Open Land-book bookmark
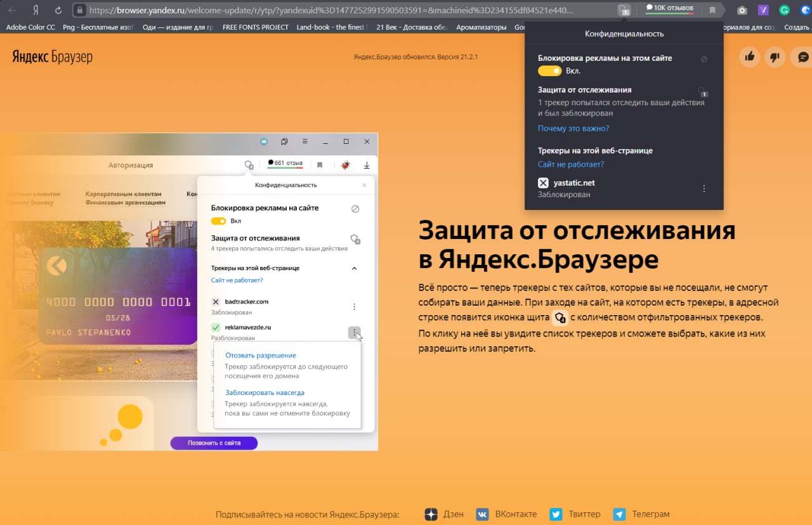Image resolution: width=812 pixels, height=525 pixels. (332, 27)
